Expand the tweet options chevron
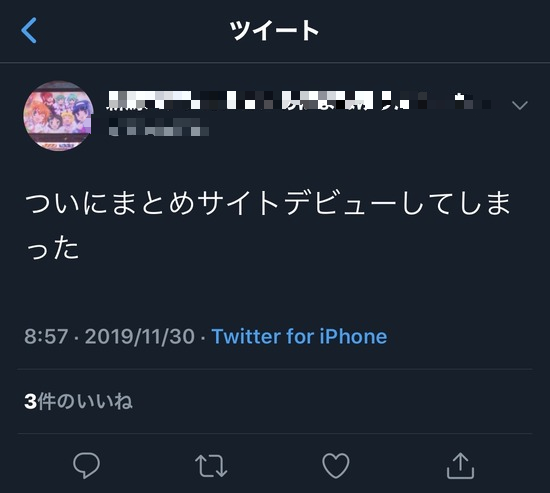The height and width of the screenshot is (493, 550). pos(520,105)
